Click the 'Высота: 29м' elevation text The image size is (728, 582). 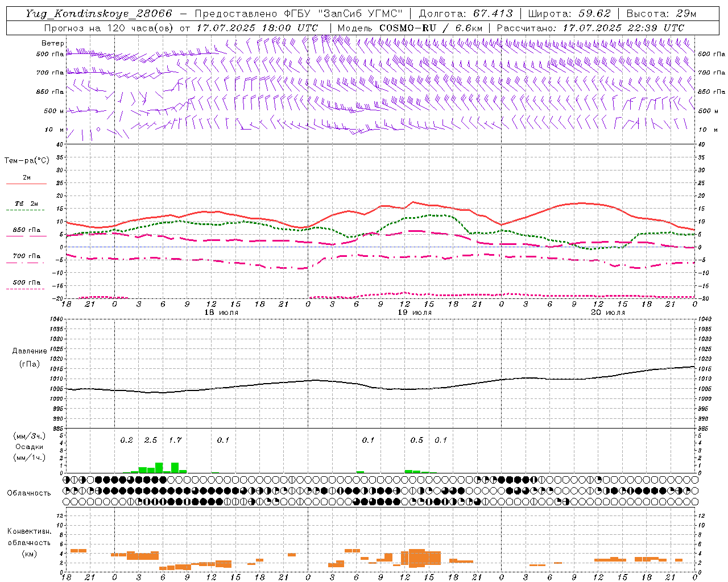click(661, 14)
